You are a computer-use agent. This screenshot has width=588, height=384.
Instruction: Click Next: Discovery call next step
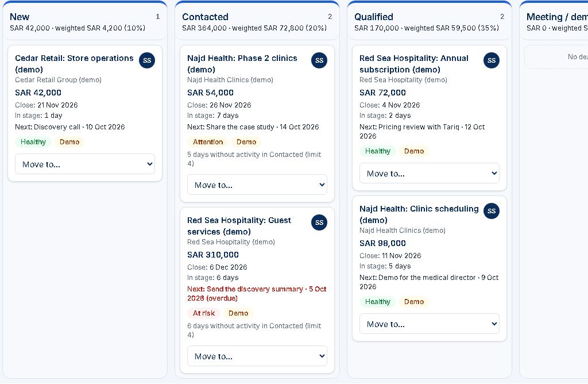pos(69,127)
